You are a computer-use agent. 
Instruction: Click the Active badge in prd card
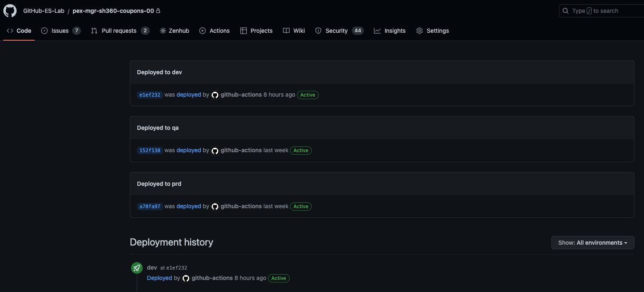[301, 207]
